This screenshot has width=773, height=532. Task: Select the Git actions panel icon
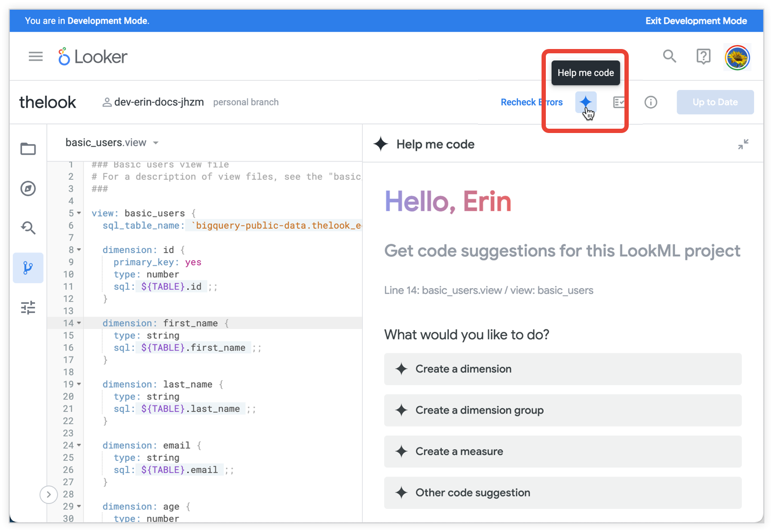click(28, 268)
